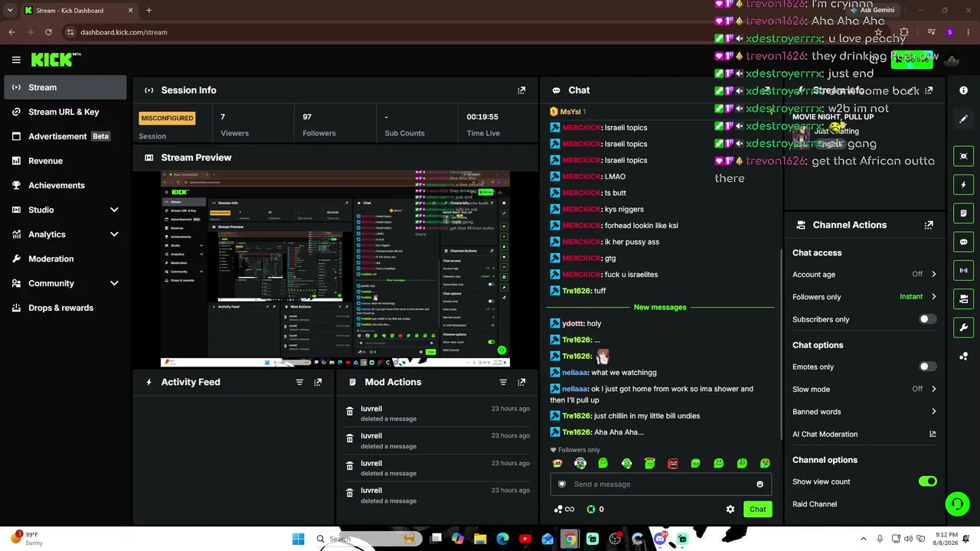Screen dimensions: 980x551
Task: Click the Stream Preview thumbnail
Action: 335,269
